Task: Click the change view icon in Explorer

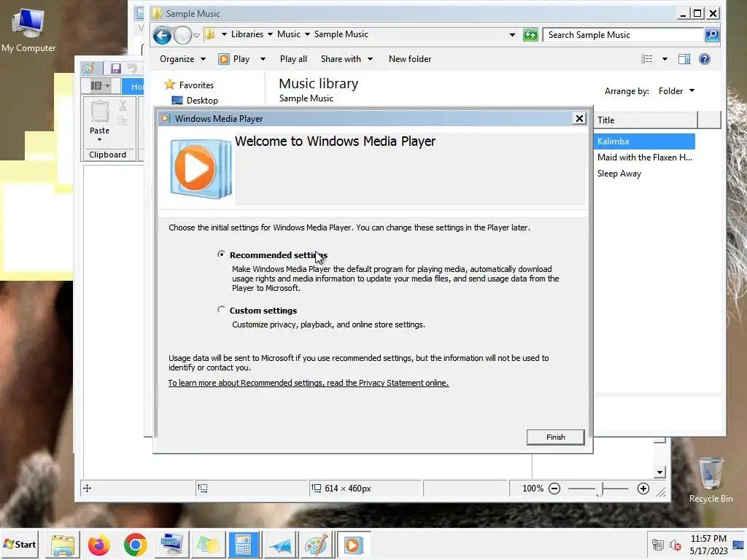Action: [646, 59]
